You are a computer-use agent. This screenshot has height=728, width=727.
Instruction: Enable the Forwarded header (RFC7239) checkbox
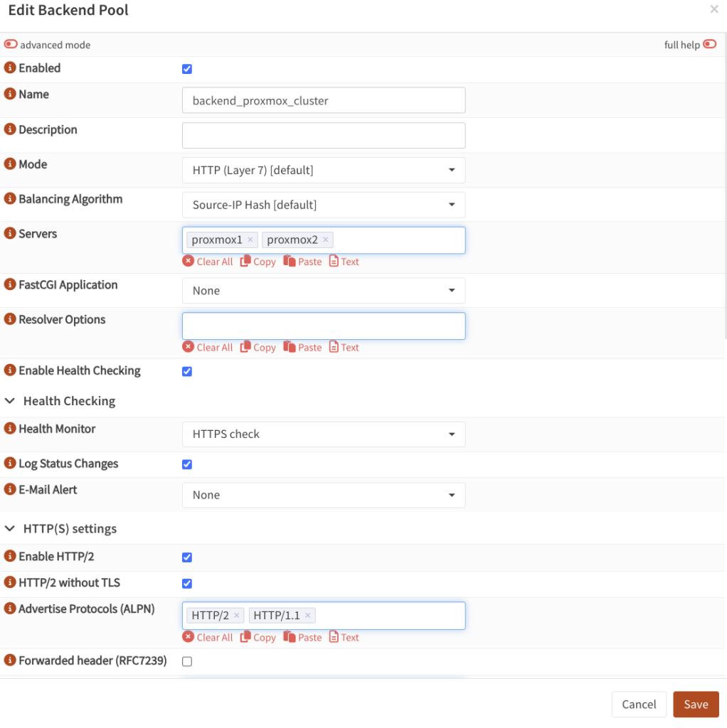coord(186,661)
